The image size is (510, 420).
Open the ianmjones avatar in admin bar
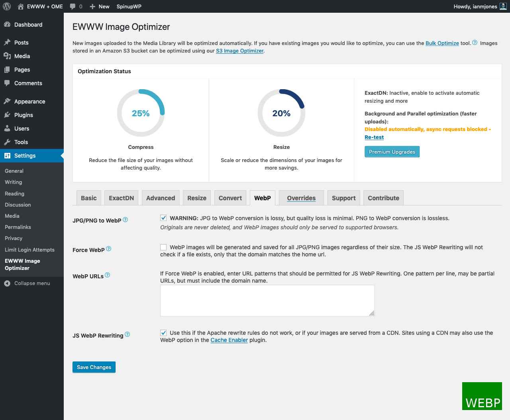pos(503,6)
